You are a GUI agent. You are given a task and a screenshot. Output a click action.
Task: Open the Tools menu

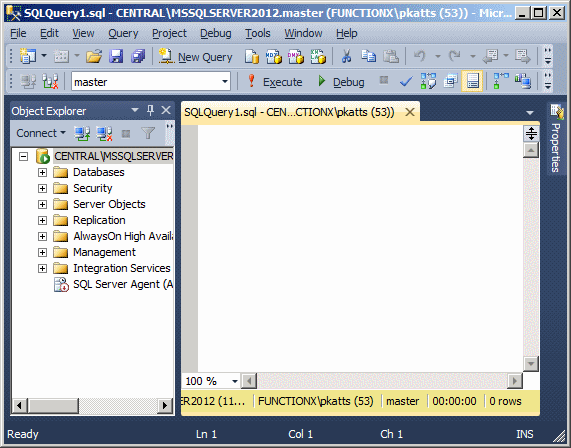[x=258, y=34]
